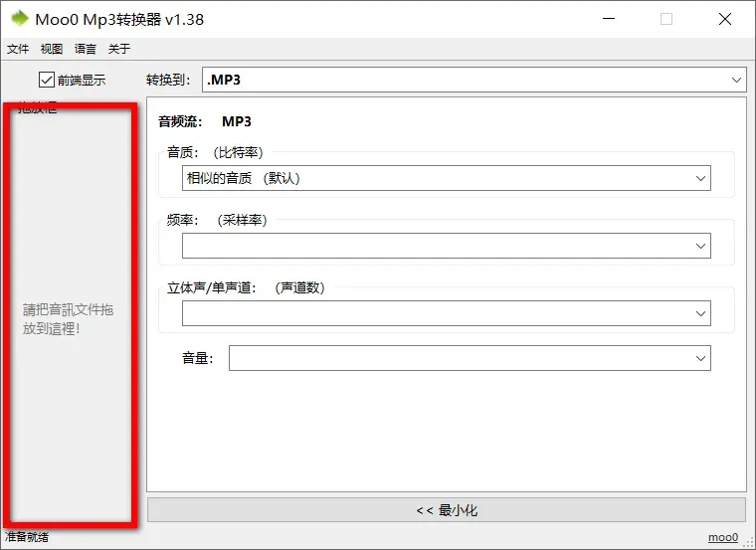This screenshot has width=756, height=550.
Task: Expand the 转换到 .MP3 format dropdown
Action: tap(474, 80)
